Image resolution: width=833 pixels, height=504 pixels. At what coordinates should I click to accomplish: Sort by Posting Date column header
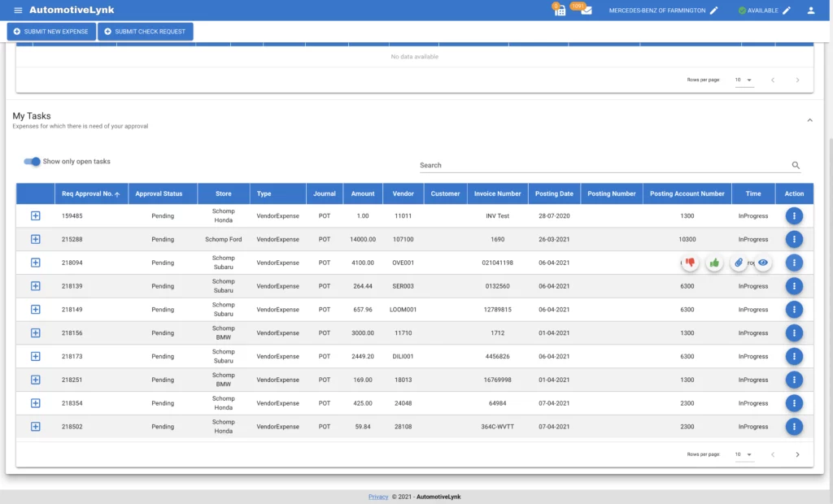[x=554, y=193]
